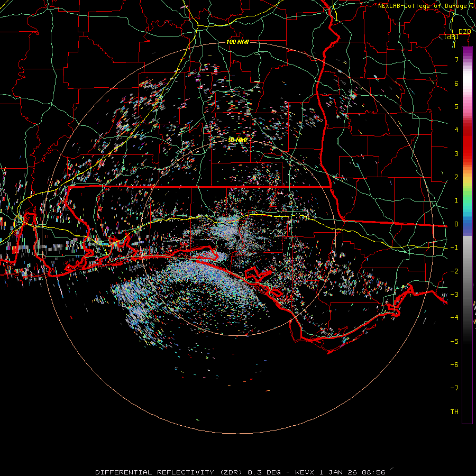Image resolution: width=476 pixels, height=476 pixels.
Task: Click the 100 NMI range ring label
Action: 237,42
